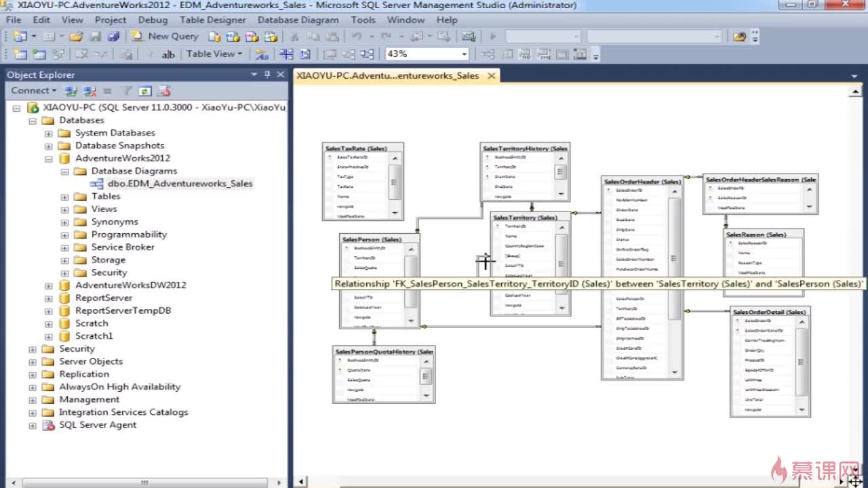Image resolution: width=868 pixels, height=488 pixels.
Task: Click the SalesOrderHeader table vertical scrollbar
Action: click(x=675, y=281)
